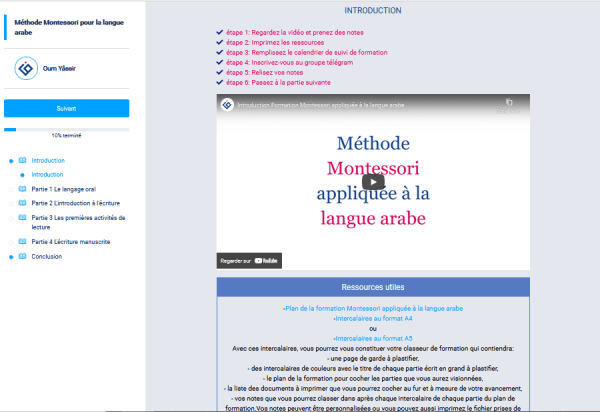The width and height of the screenshot is (600, 412).
Task: Click course title Méthode Montessori pour la langue arabe
Action: (x=69, y=27)
